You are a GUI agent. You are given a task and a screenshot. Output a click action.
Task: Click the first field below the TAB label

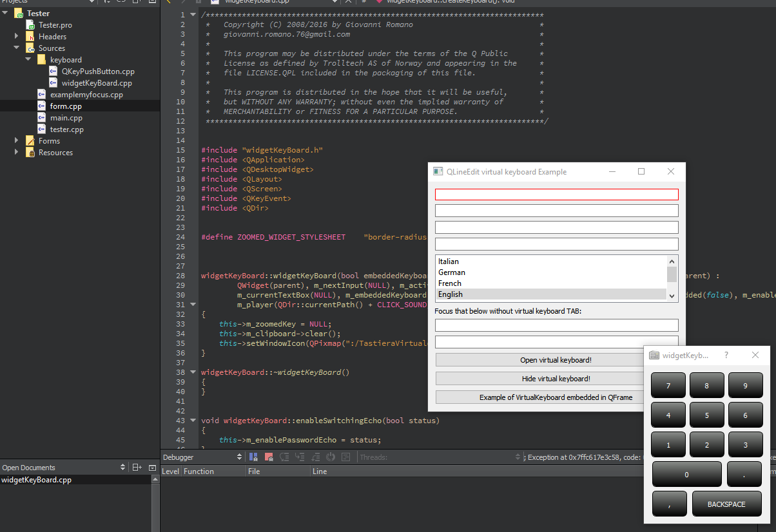coord(556,325)
